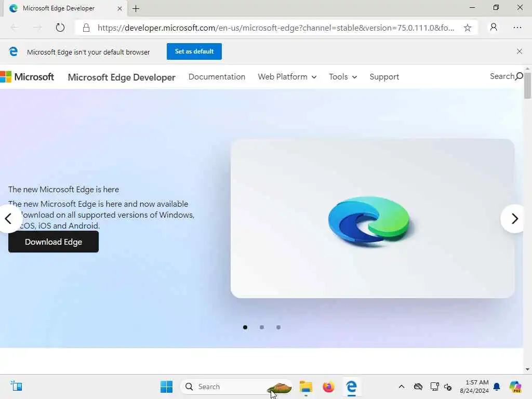Image resolution: width=532 pixels, height=399 pixels.
Task: Open the Windows Start menu
Action: [166, 387]
